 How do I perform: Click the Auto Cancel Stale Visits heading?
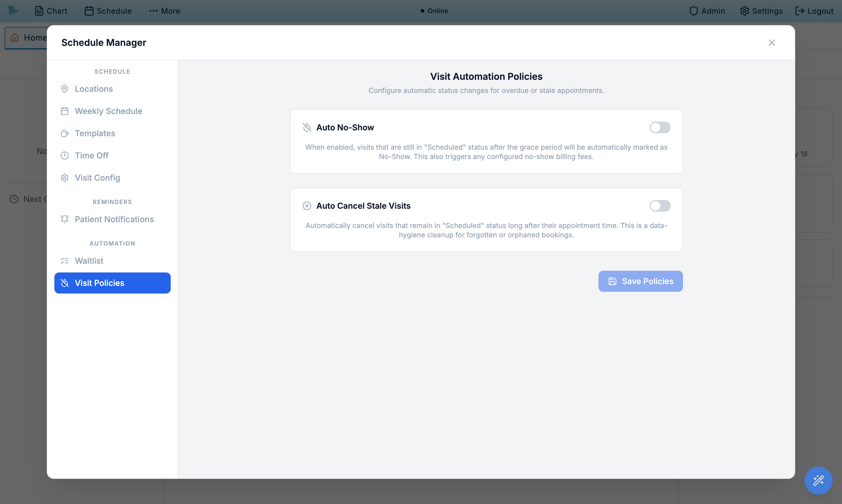[x=363, y=206]
